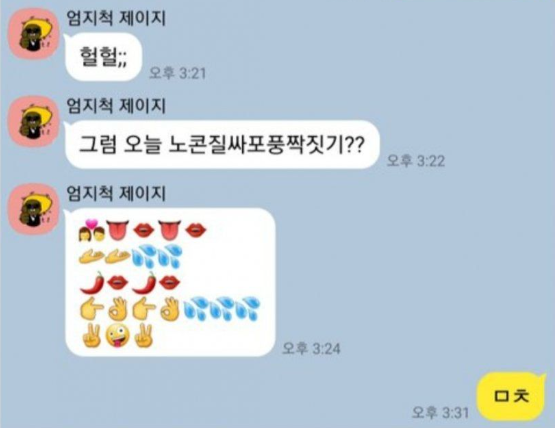
Task: Click the 오후 3:21 timestamp
Action: (x=177, y=73)
